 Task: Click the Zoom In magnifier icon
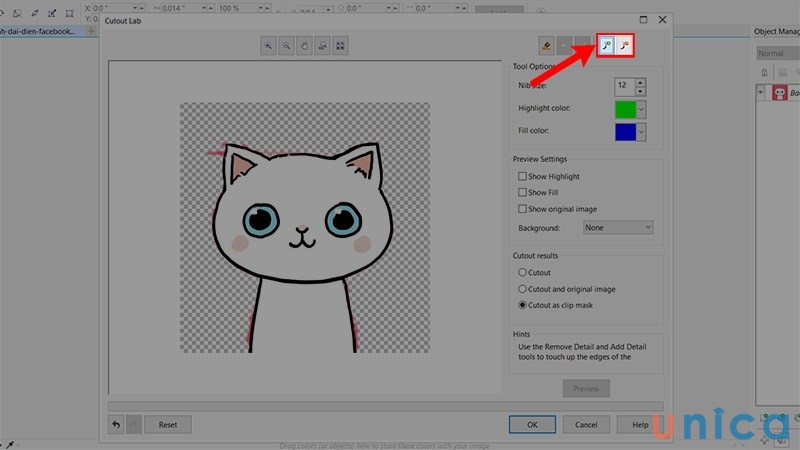tap(269, 46)
